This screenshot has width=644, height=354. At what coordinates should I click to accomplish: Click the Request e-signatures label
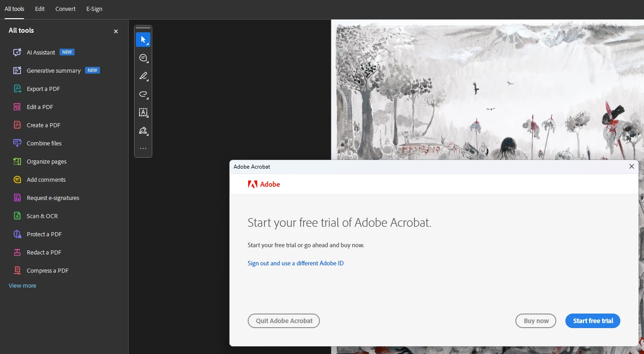click(53, 198)
